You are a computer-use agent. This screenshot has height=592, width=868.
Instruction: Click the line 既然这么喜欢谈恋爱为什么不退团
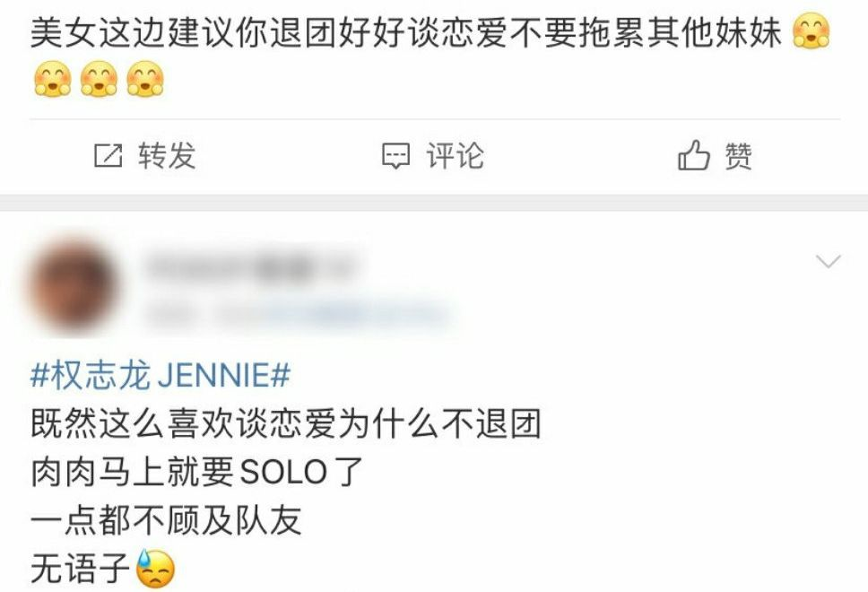pyautogui.click(x=286, y=424)
